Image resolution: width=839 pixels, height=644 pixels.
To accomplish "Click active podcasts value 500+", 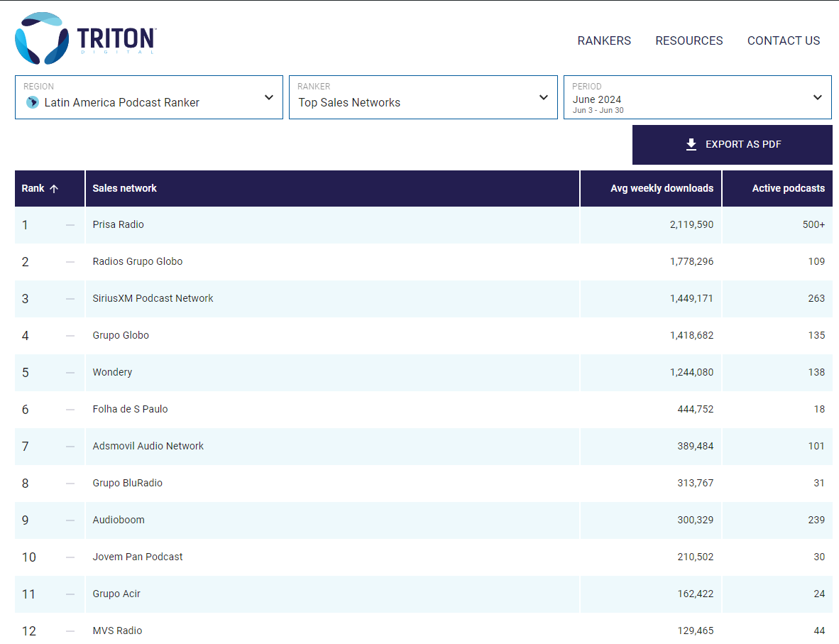I will 813,224.
